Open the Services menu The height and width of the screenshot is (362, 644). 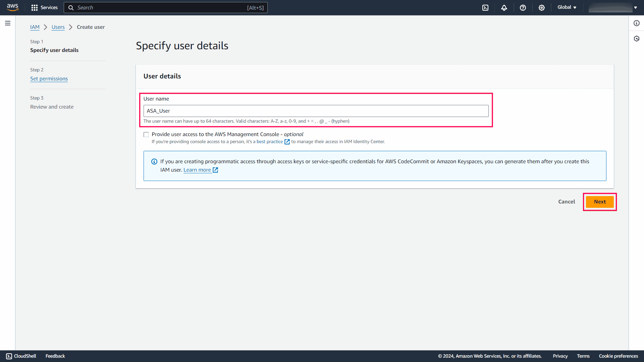[44, 7]
